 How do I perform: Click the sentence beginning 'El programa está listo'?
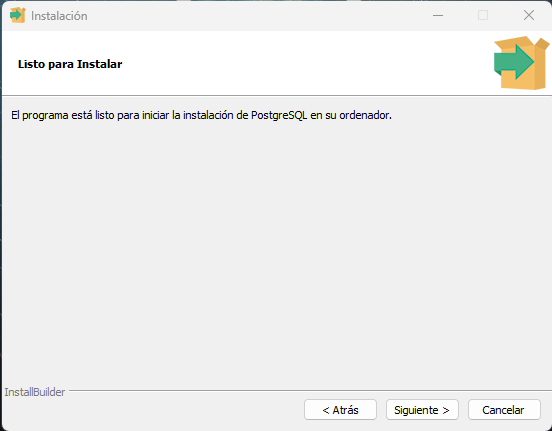pos(201,115)
